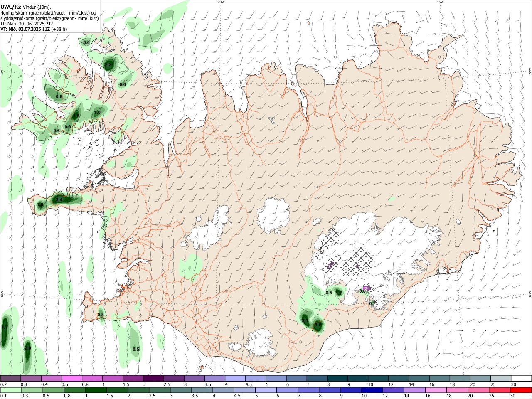This screenshot has height=399, width=532.
Task: Click the 2.4 precipitation label on Snæfellsnes peninsula
Action: (x=59, y=200)
